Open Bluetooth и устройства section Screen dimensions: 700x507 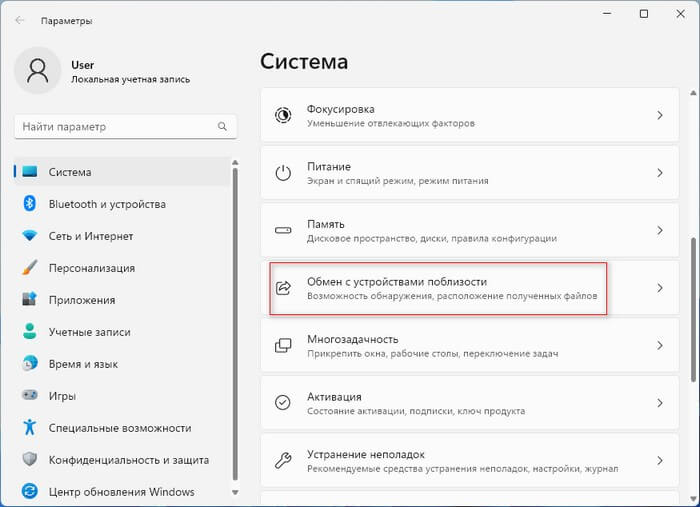click(x=122, y=204)
